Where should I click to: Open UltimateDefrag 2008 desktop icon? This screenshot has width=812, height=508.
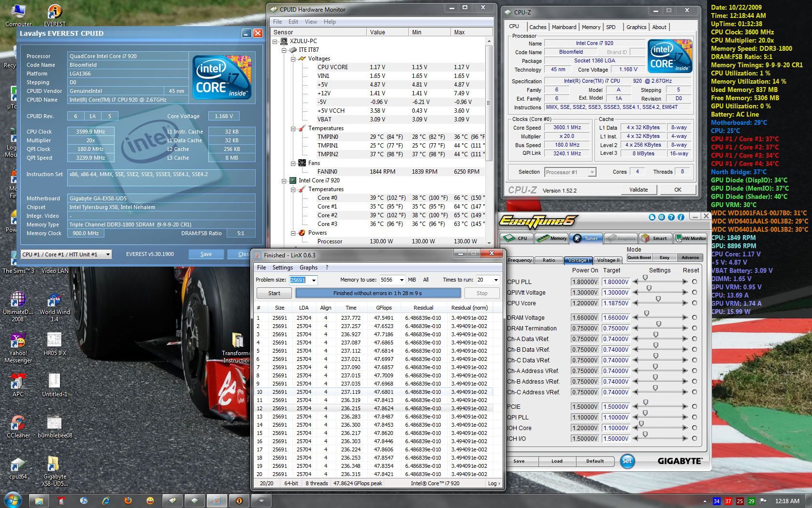(x=18, y=306)
